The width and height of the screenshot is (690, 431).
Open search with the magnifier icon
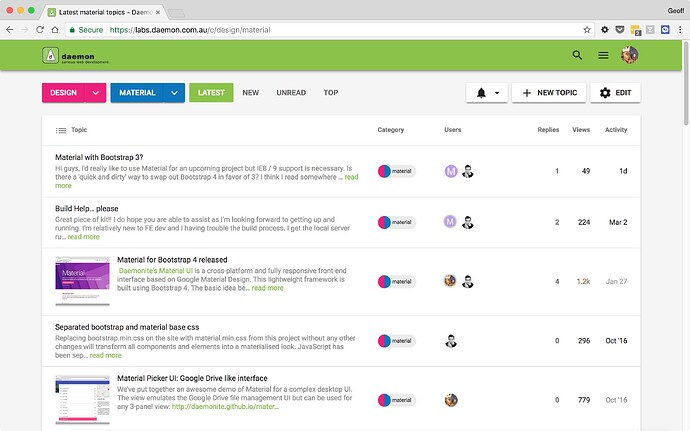(x=577, y=56)
